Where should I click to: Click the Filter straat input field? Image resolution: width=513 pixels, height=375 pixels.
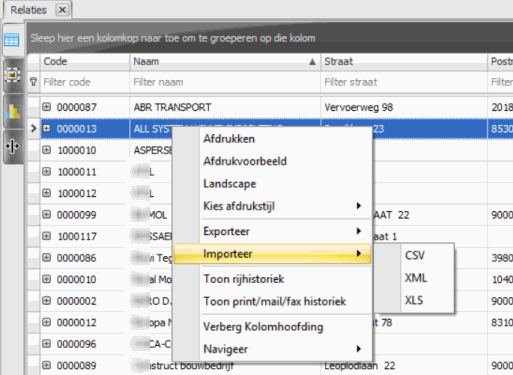404,82
